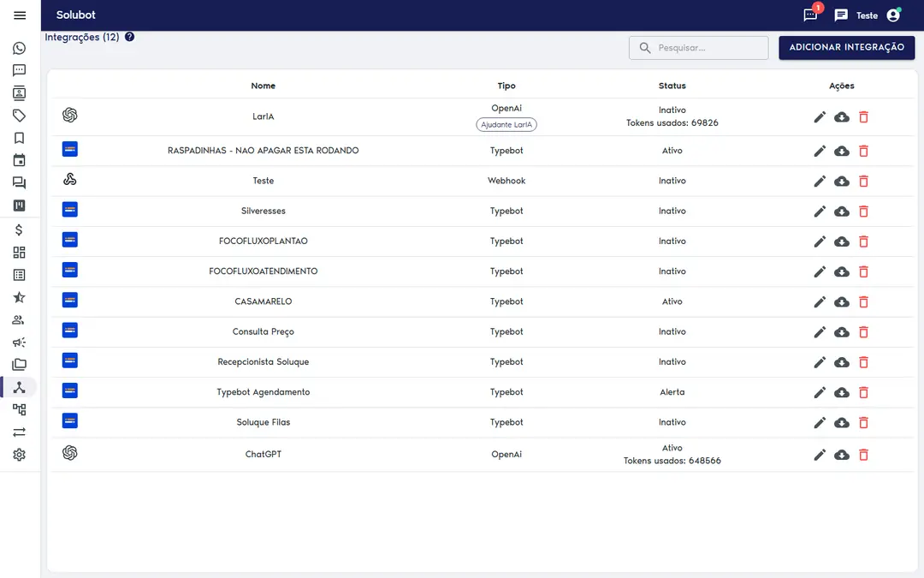Click edit pencil for LarIA integration

(x=820, y=117)
